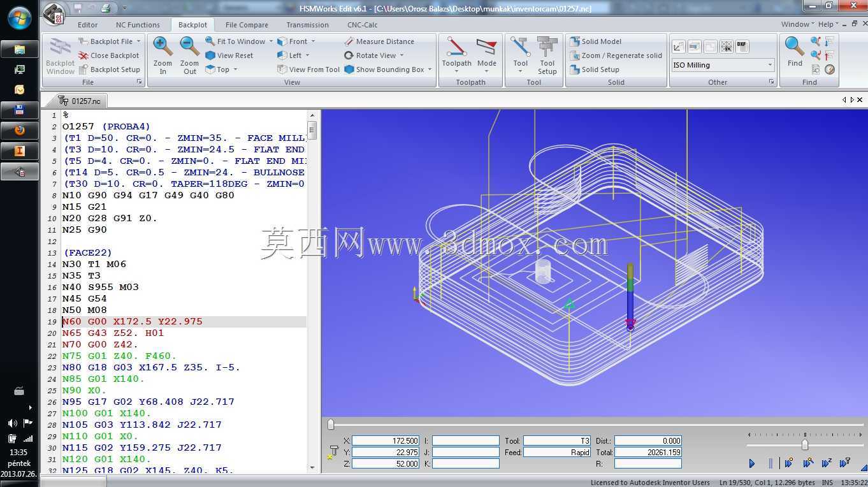
Task: Click Measure Distance tool
Action: click(379, 41)
